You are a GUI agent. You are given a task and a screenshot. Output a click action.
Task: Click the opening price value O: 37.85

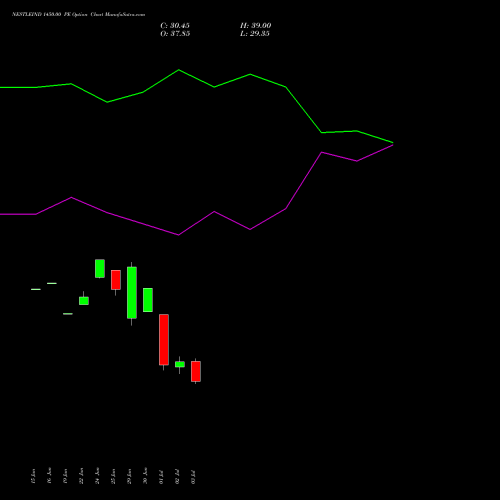[175, 34]
